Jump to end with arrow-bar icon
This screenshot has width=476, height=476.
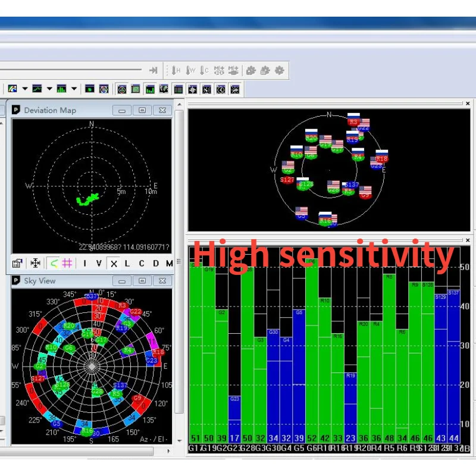[154, 70]
